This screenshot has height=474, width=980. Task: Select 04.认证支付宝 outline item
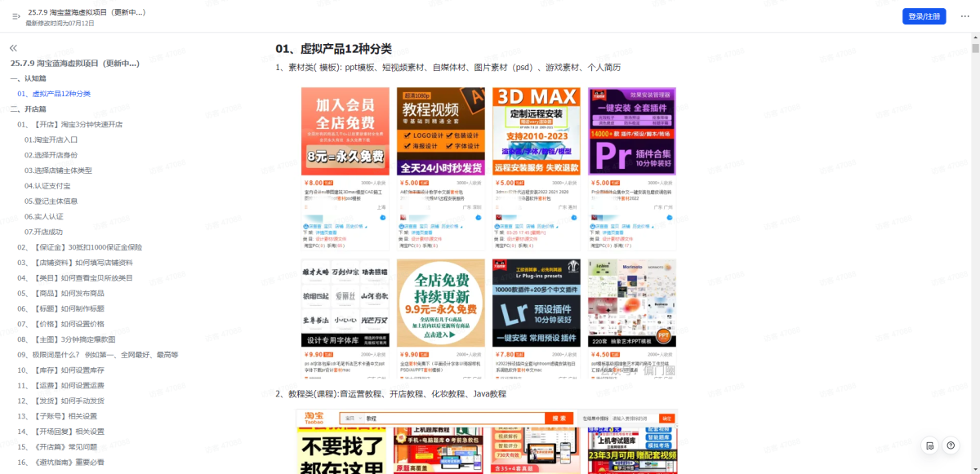coord(47,186)
